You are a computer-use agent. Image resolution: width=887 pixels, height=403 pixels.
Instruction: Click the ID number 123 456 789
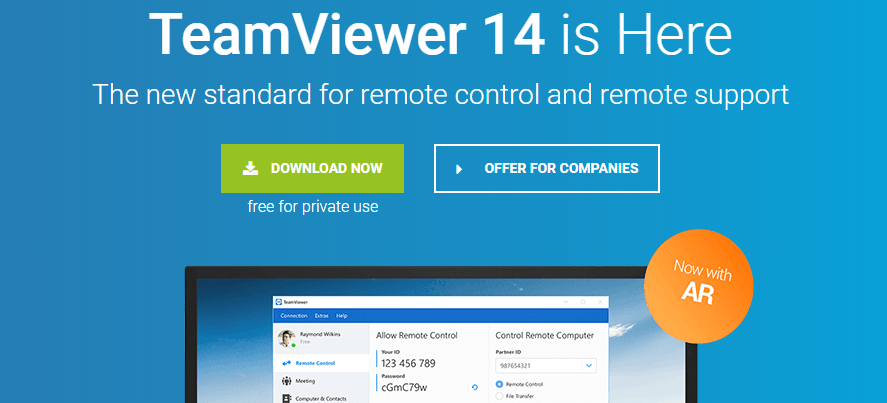coord(408,363)
